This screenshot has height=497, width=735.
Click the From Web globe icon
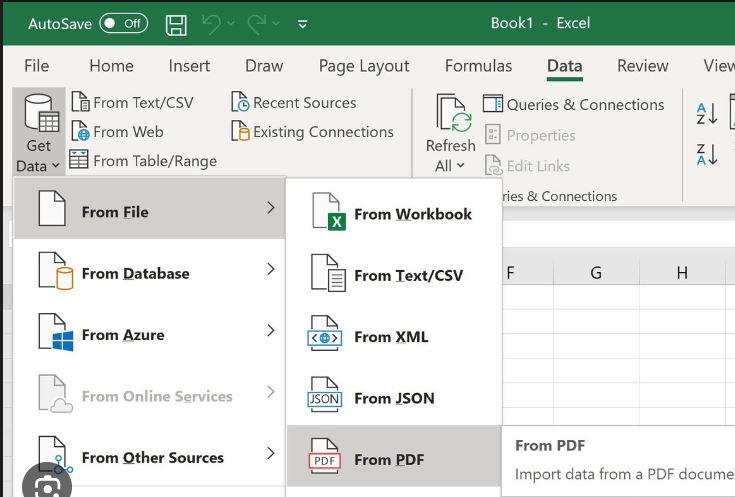point(80,131)
